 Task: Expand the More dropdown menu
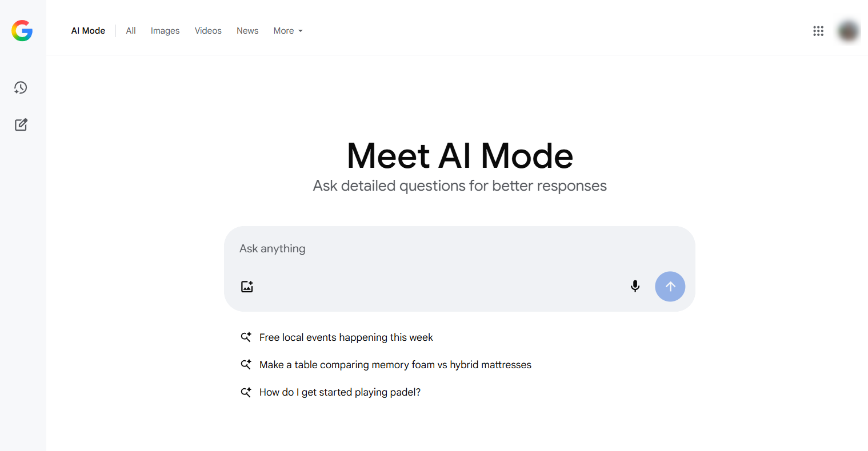tap(288, 31)
